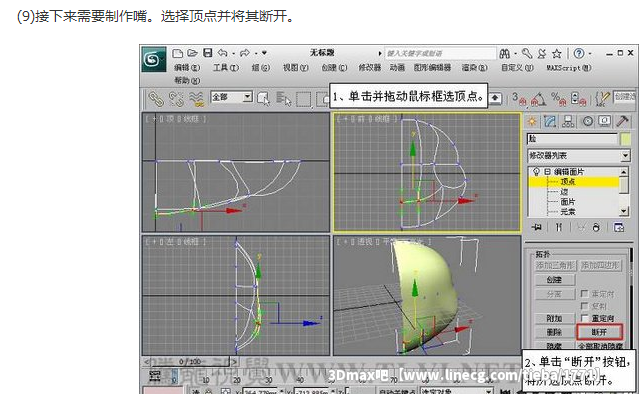Click the rectangular selection region icon
640x394 pixels.
click(303, 98)
